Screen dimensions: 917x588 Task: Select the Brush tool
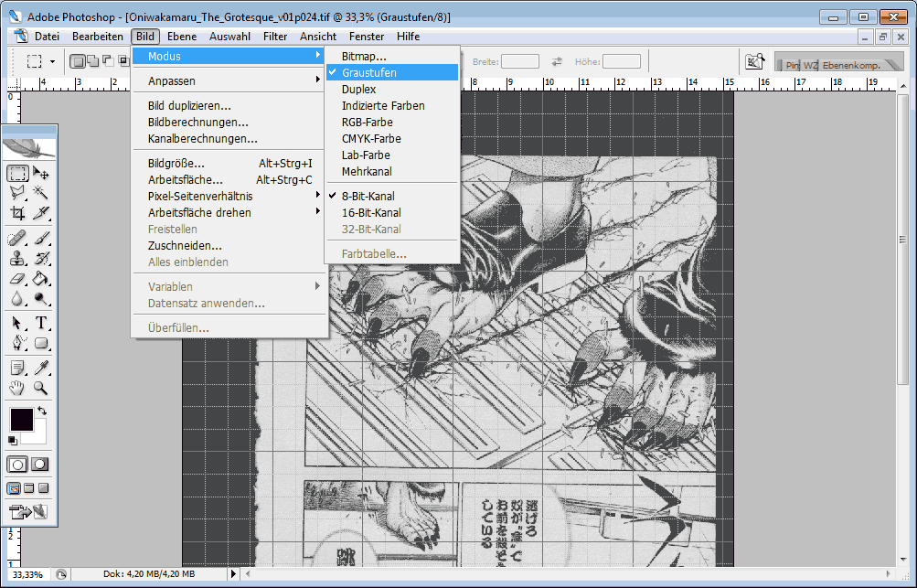[x=40, y=238]
